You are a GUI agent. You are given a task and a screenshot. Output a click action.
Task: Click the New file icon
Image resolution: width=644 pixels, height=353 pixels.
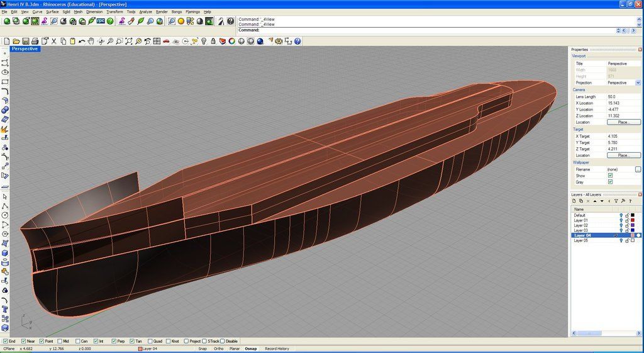coord(6,41)
